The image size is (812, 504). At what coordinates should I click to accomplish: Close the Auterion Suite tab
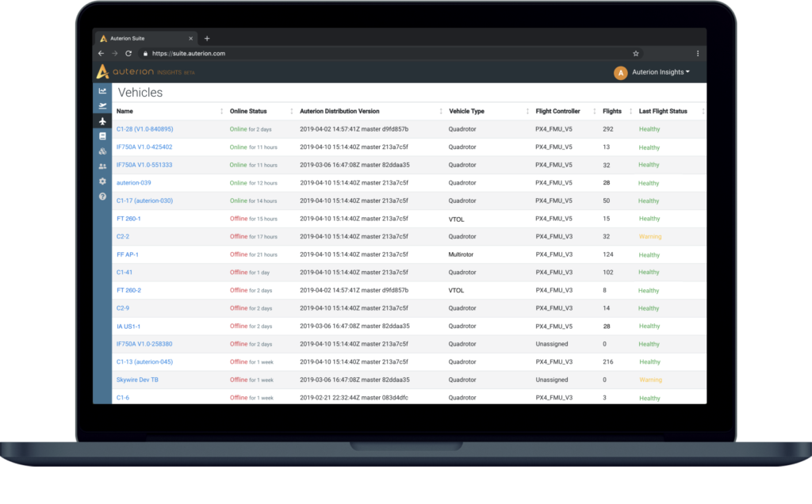[x=190, y=38]
